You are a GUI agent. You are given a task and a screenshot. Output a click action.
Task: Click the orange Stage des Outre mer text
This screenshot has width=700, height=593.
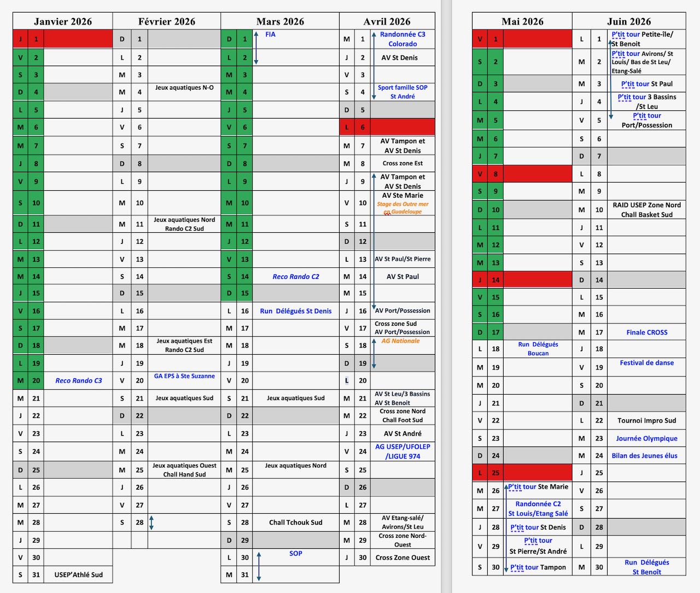coord(402,204)
